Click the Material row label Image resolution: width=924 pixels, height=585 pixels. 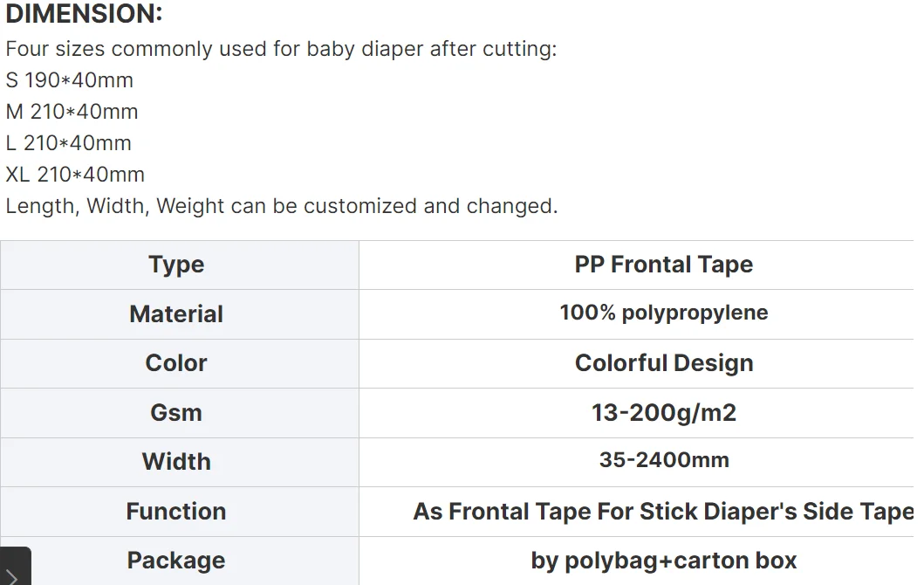176,314
